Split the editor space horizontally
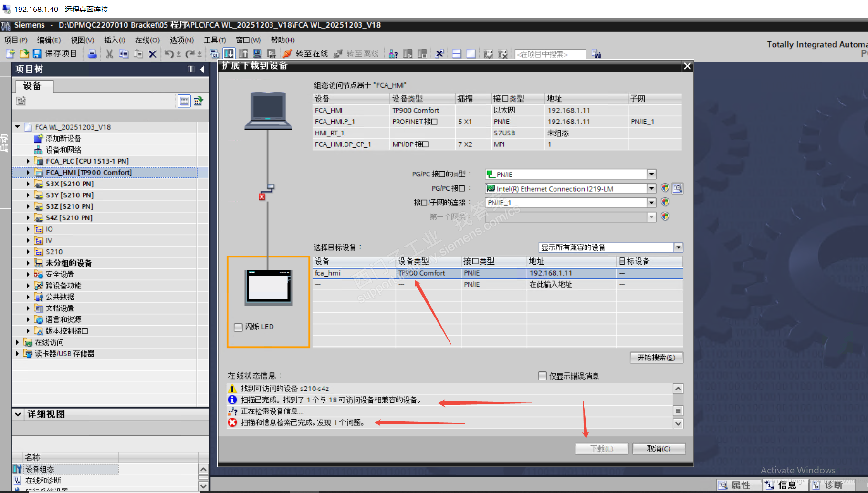This screenshot has height=493, width=868. (x=457, y=54)
